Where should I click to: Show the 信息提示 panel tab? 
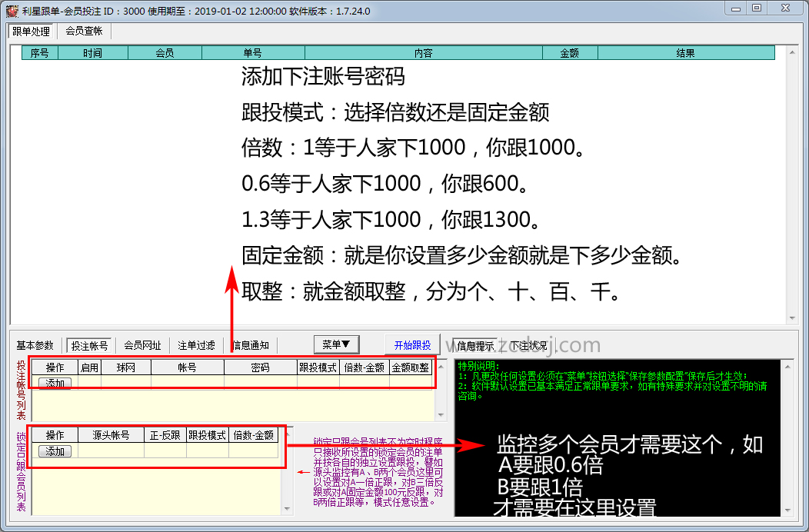tap(474, 345)
